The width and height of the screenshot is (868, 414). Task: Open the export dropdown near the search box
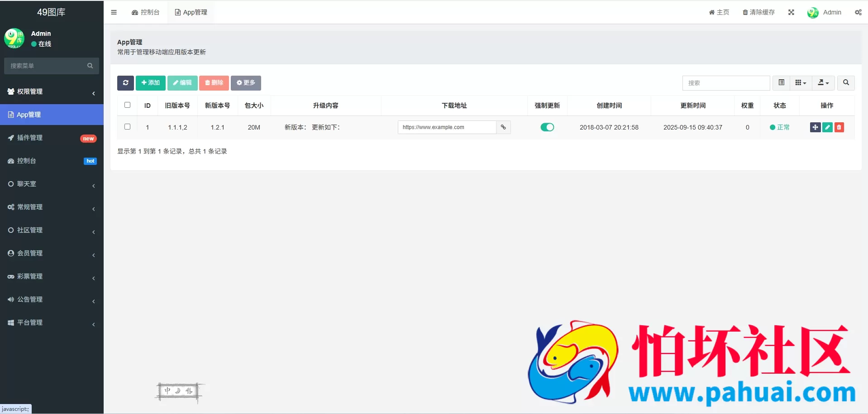coord(823,83)
